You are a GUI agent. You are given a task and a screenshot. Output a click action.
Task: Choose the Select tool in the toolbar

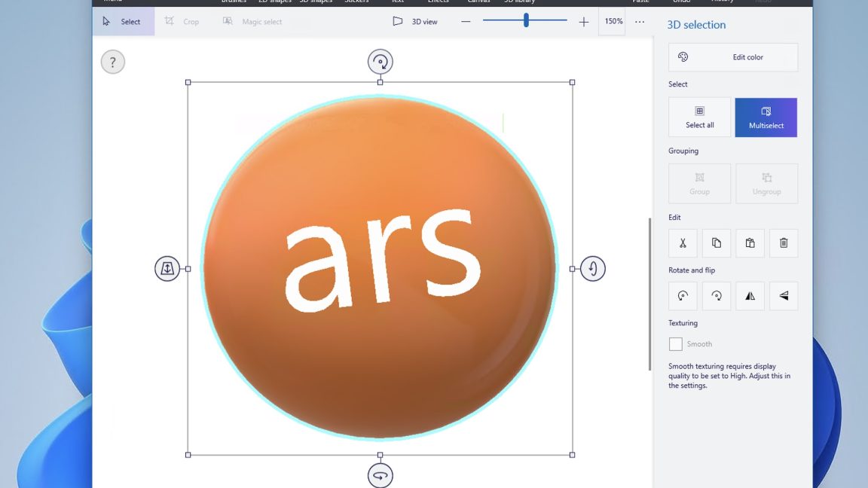click(x=123, y=22)
